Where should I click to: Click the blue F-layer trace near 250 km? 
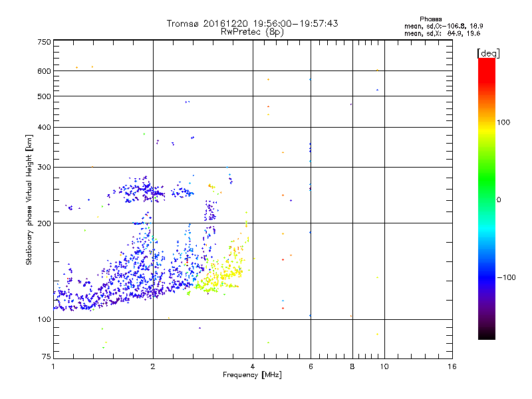pyautogui.click(x=142, y=192)
